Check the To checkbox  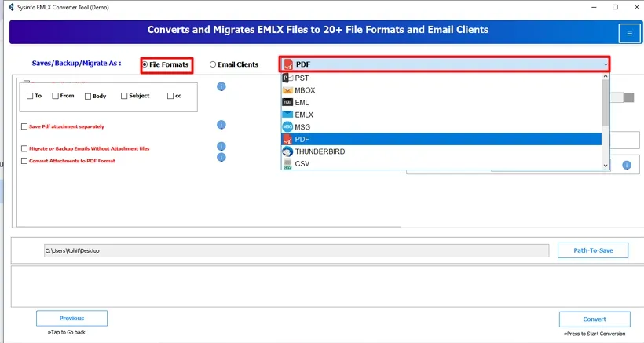(x=30, y=96)
